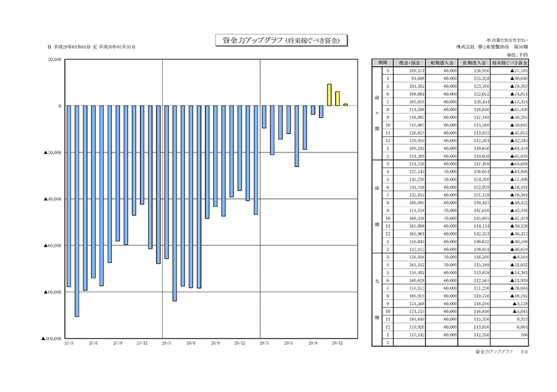This screenshot has height=392, width=557.
Task: Click the ▲100,000 y-axis label
Action: pos(51,339)
